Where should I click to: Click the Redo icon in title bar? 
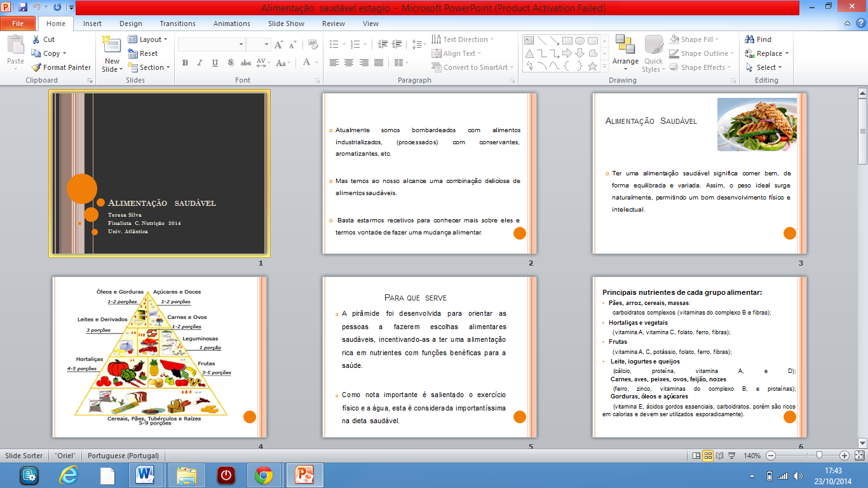click(57, 8)
